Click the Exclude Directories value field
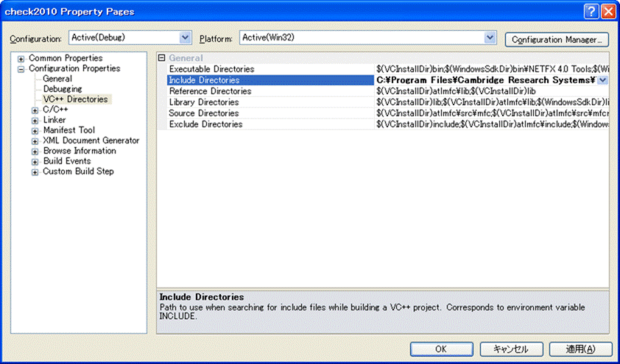This screenshot has height=364, width=620. [x=491, y=124]
